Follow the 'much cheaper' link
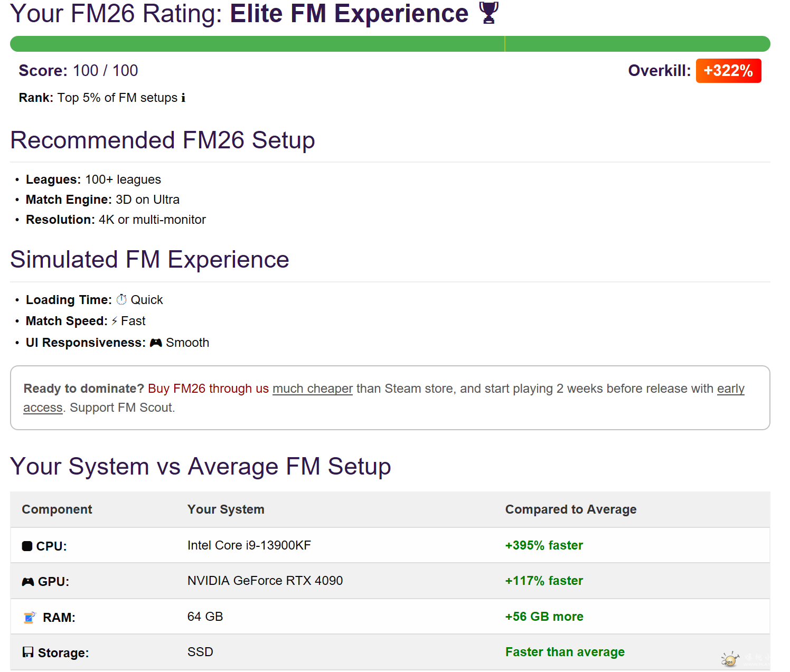790x672 pixels. pyautogui.click(x=312, y=389)
